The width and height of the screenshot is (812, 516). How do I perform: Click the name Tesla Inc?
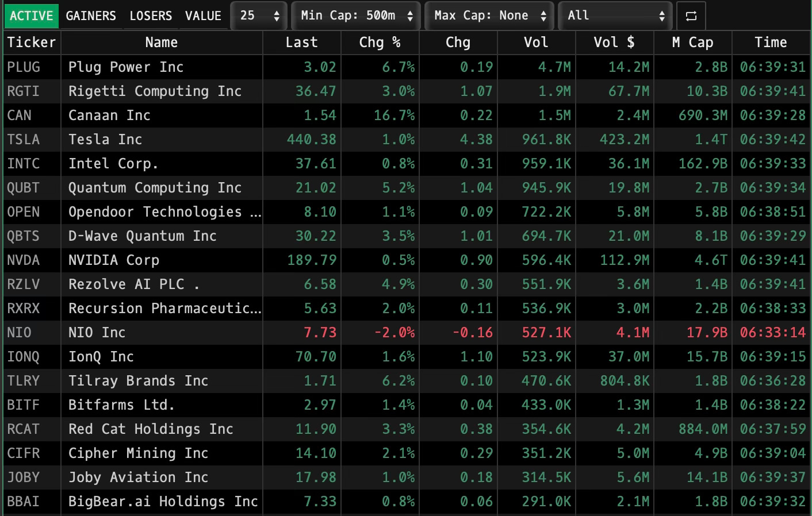[x=105, y=140]
